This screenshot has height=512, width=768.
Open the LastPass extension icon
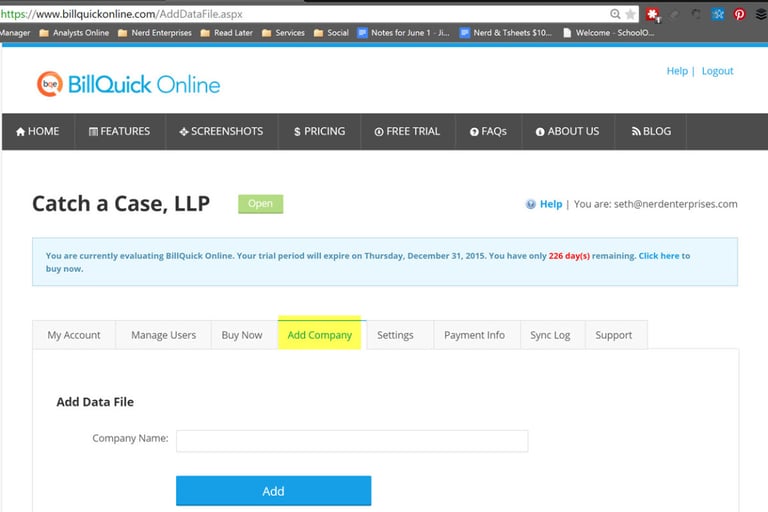[652, 15]
